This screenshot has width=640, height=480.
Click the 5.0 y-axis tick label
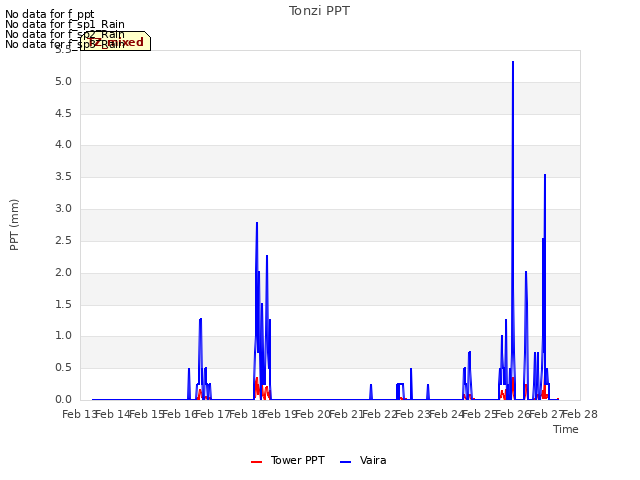(63, 82)
